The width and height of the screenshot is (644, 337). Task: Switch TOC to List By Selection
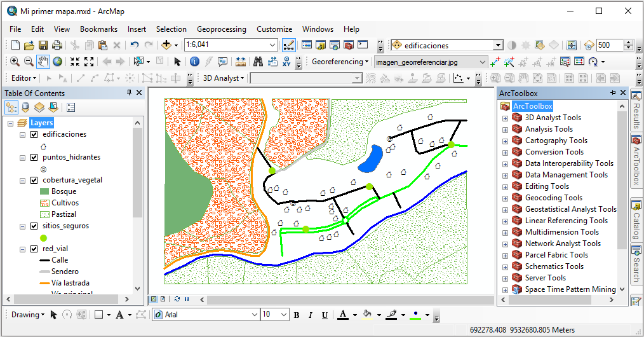[53, 107]
